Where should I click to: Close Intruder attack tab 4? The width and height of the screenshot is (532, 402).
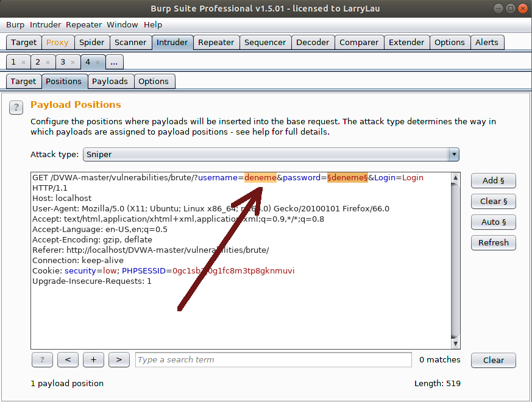point(98,62)
